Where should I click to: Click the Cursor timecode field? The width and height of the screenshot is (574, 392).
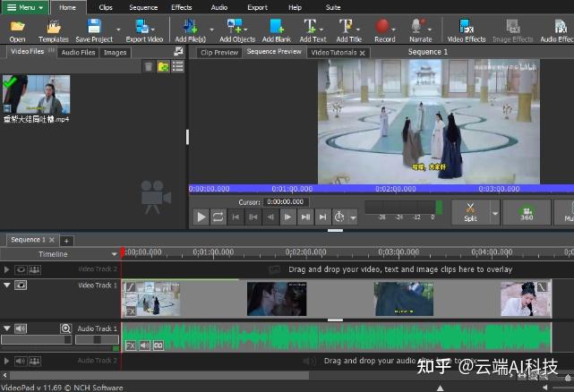[286, 201]
